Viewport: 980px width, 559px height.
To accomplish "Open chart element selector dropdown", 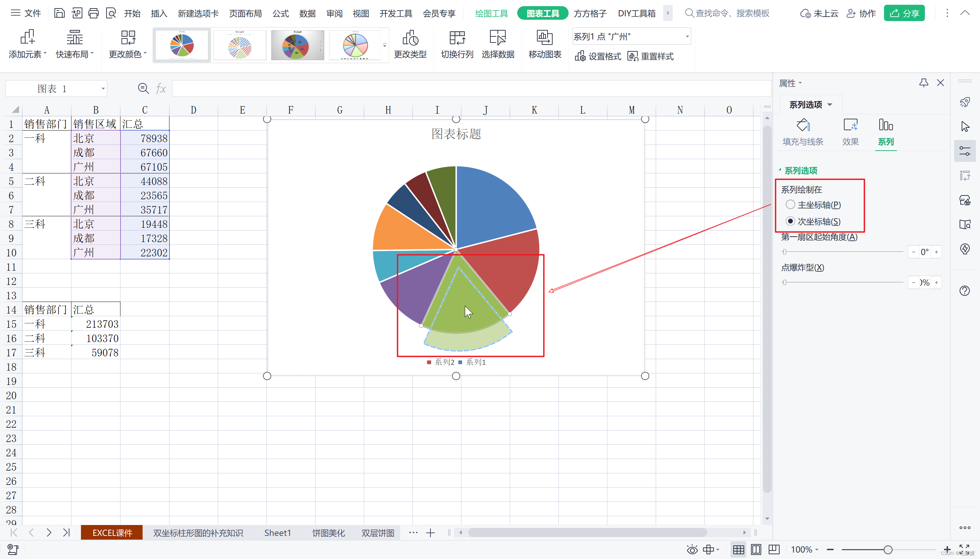I will point(687,36).
